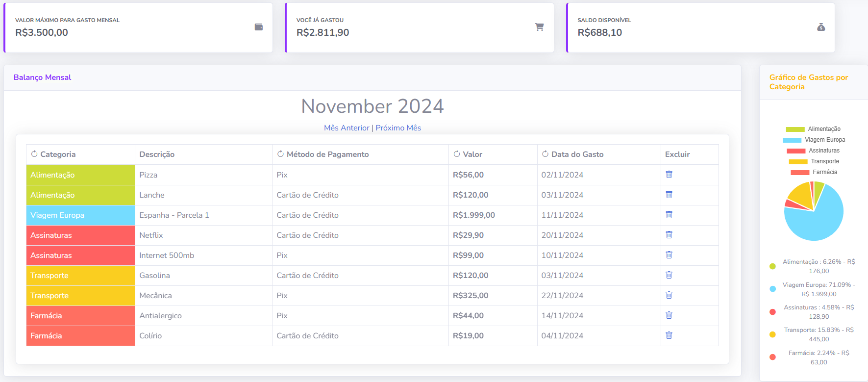Navigate to Próximo Mês
This screenshot has height=382, width=868.
[x=398, y=128]
